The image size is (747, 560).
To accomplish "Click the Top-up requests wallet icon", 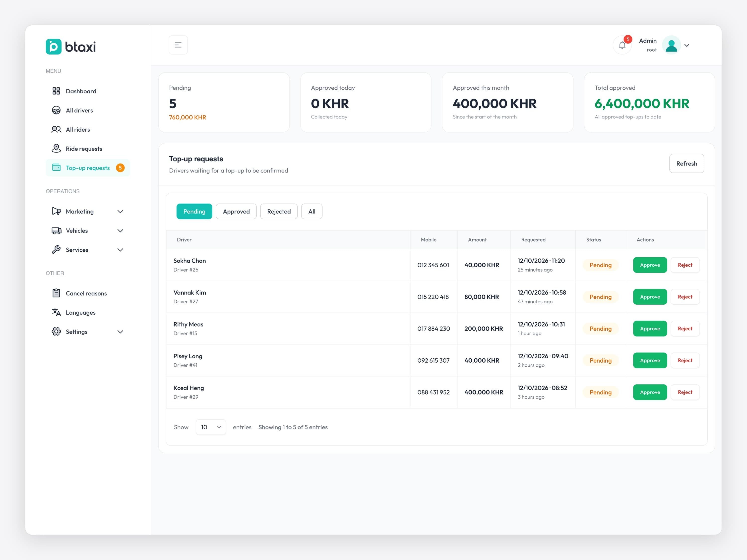I will coord(56,168).
